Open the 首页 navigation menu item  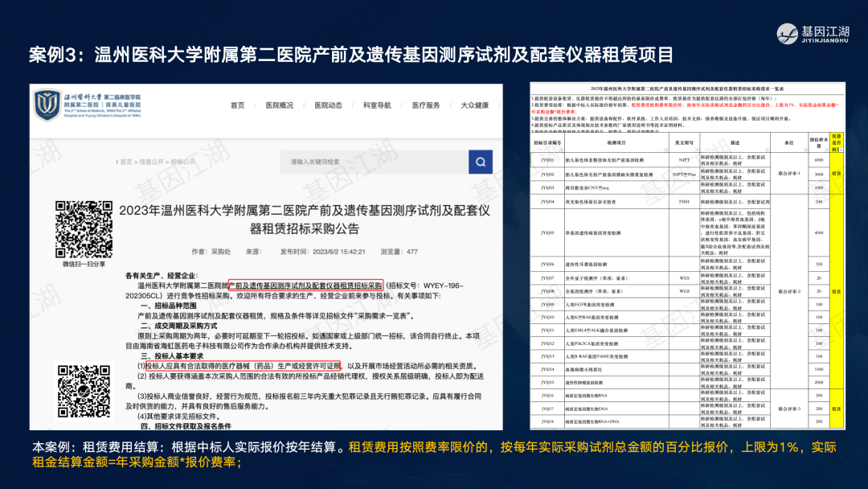pyautogui.click(x=237, y=105)
